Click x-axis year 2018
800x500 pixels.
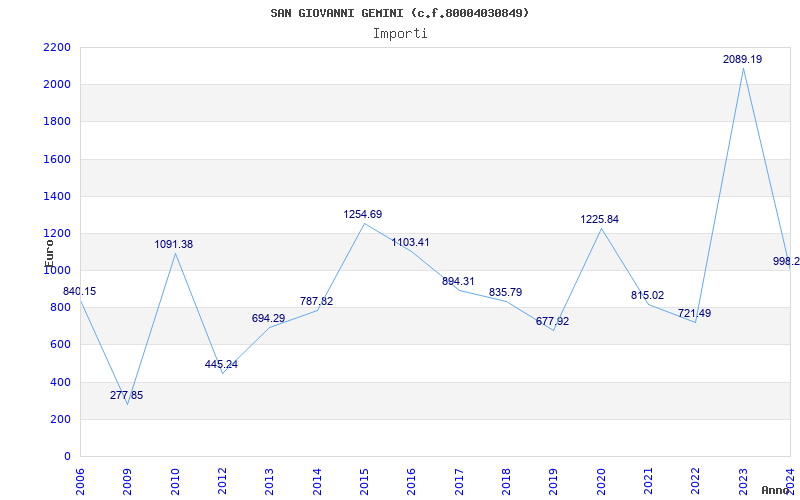point(506,482)
